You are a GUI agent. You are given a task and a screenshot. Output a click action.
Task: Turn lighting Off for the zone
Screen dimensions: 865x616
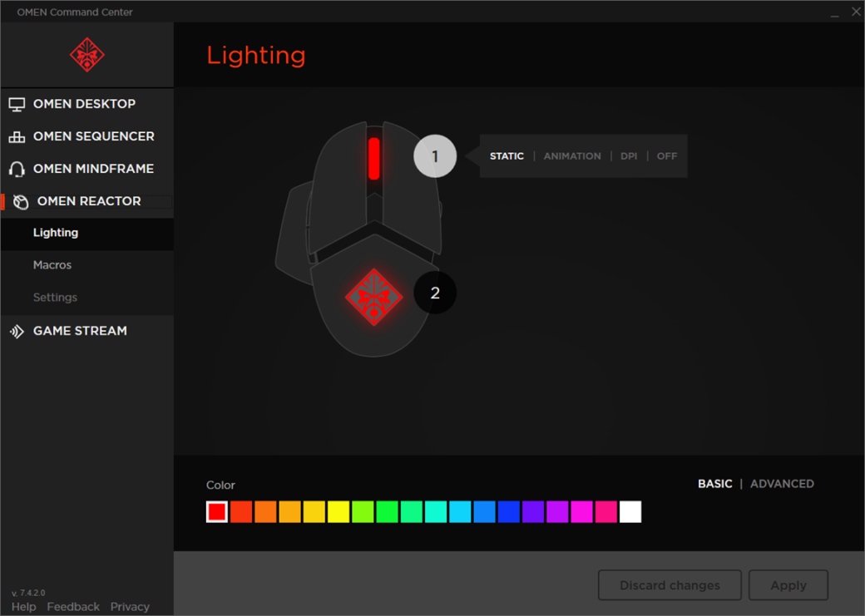667,156
